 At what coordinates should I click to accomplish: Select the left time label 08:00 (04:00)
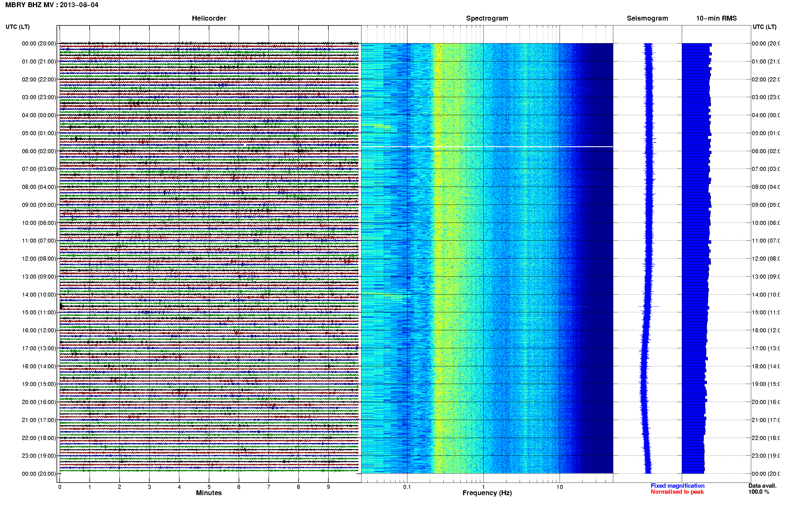click(39, 187)
